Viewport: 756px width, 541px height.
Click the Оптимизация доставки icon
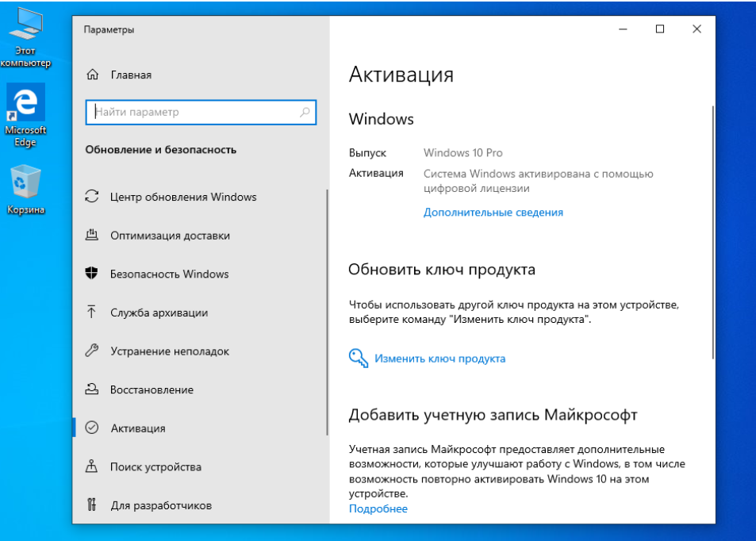(92, 236)
